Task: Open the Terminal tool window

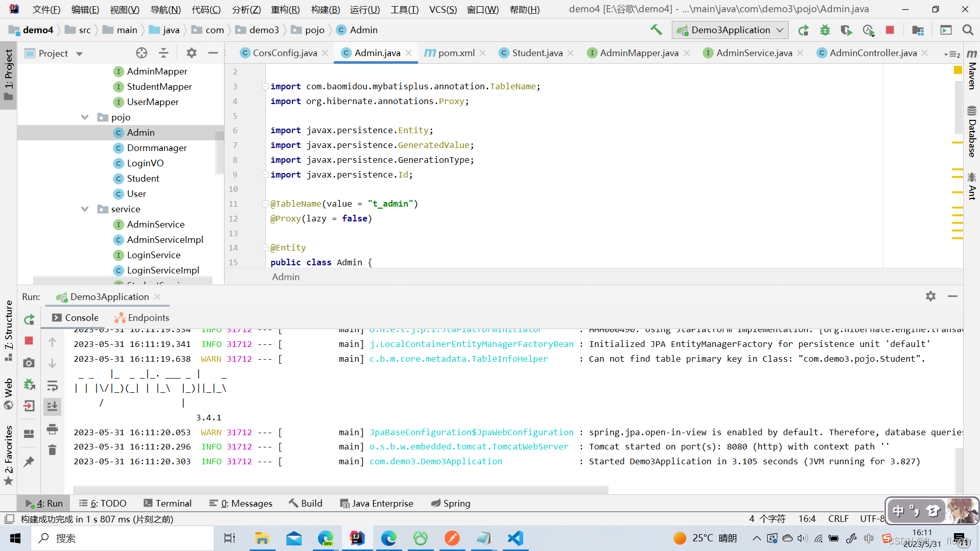Action: [x=167, y=503]
